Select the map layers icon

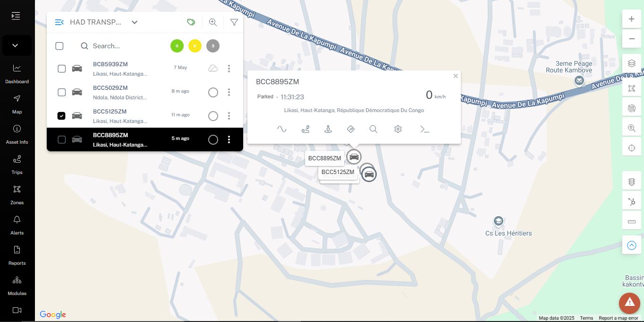[632, 63]
